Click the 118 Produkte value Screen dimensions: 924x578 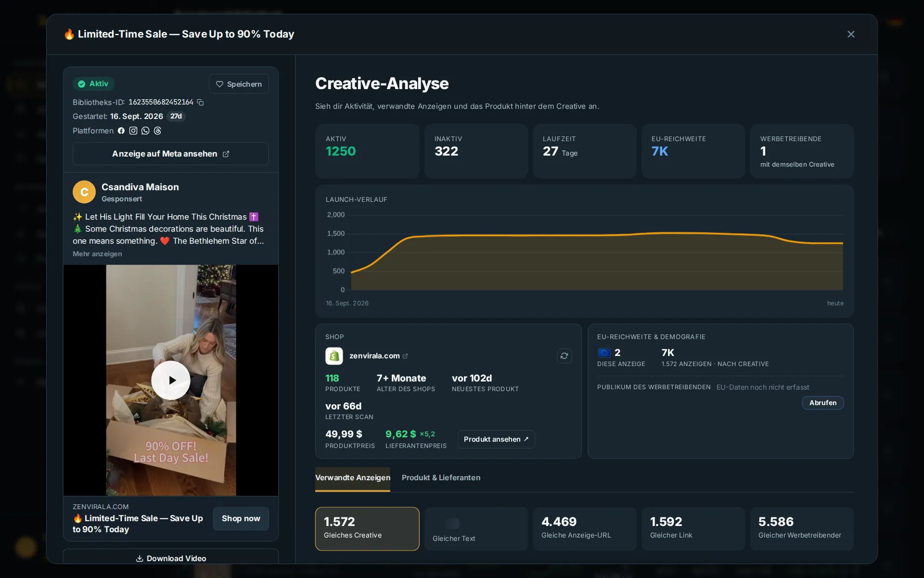332,378
